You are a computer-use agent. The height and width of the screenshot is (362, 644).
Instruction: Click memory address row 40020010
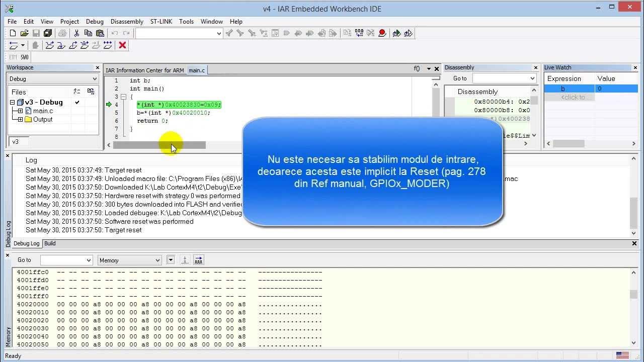pos(169,312)
